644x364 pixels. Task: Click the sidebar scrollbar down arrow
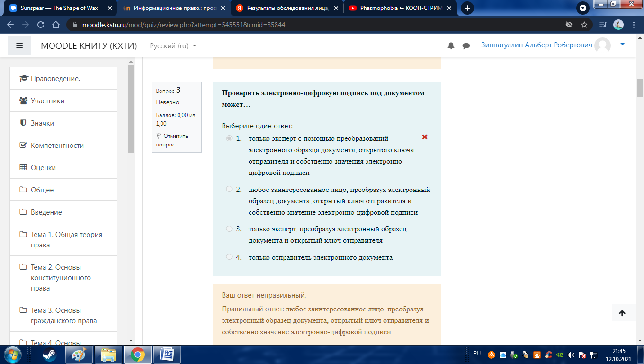click(131, 341)
